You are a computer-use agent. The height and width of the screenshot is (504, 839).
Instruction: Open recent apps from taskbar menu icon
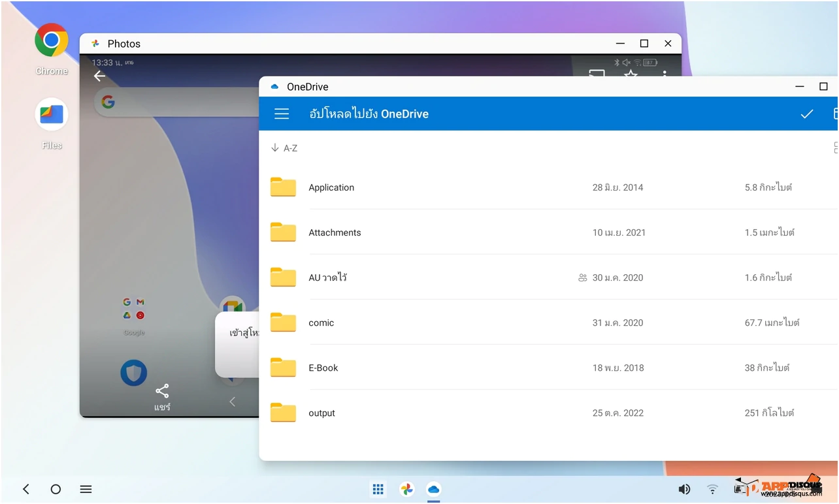click(86, 489)
